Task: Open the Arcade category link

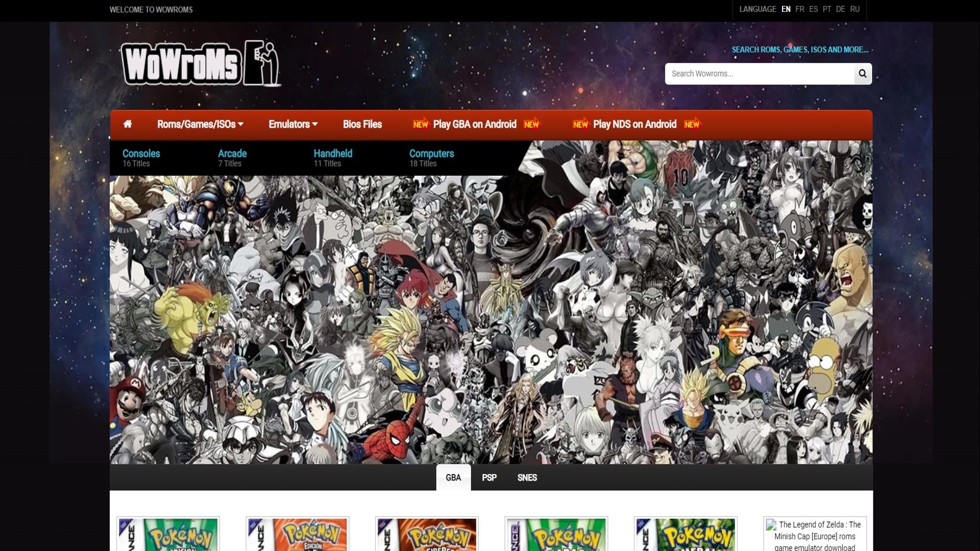Action: click(x=232, y=154)
